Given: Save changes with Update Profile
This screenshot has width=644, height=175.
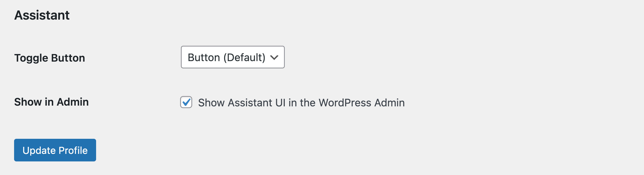Looking at the screenshot, I should click(x=55, y=150).
